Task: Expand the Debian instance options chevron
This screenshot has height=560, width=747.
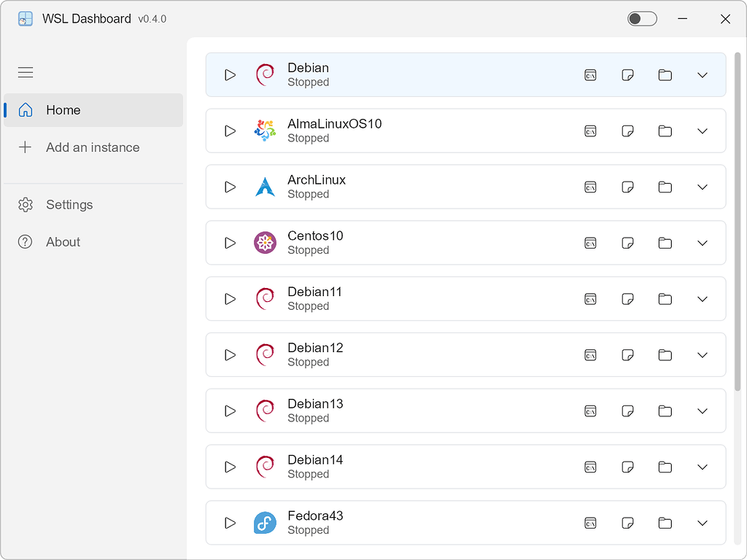Action: [703, 75]
